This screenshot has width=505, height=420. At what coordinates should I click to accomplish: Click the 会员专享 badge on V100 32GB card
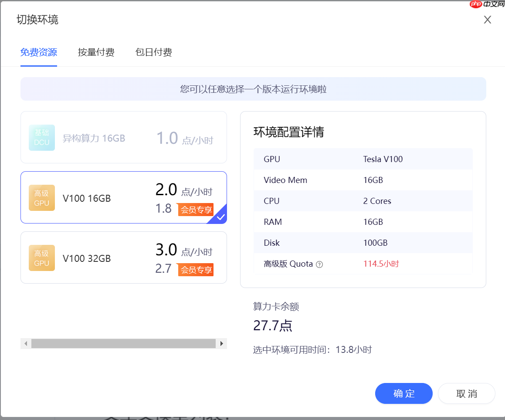point(195,269)
